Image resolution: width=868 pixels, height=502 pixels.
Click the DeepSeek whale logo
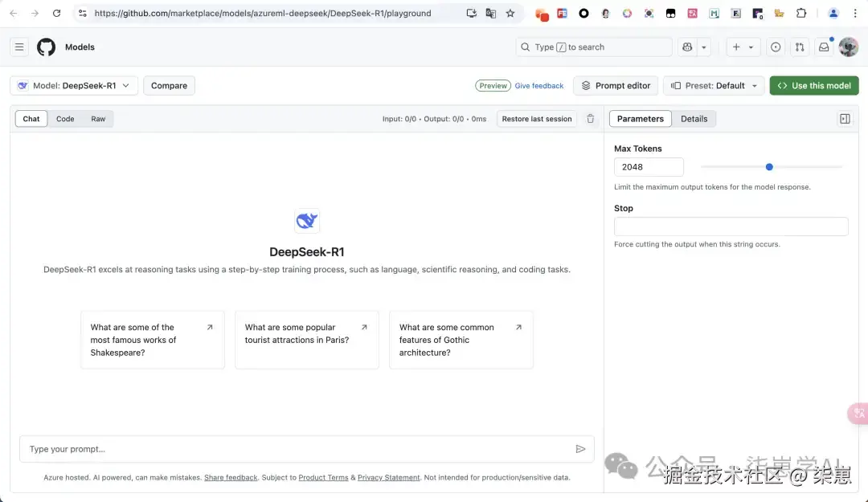click(x=307, y=221)
